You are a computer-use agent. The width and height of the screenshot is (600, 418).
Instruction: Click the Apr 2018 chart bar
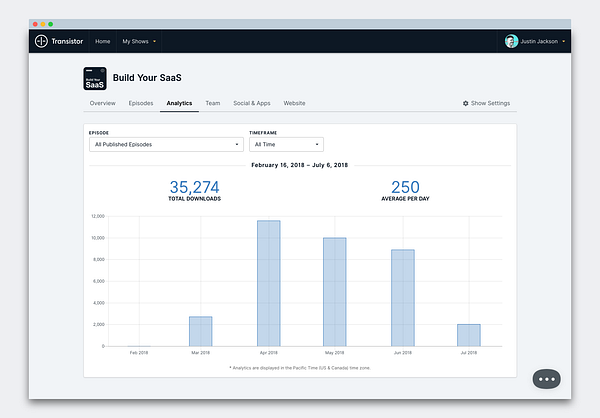tap(269, 283)
